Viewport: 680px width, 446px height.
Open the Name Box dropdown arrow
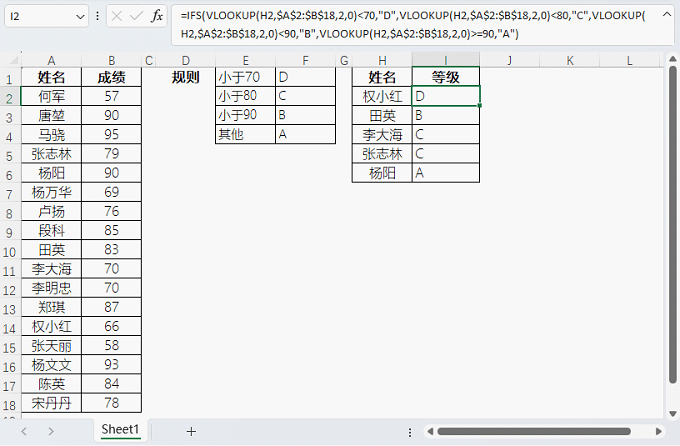[81, 17]
